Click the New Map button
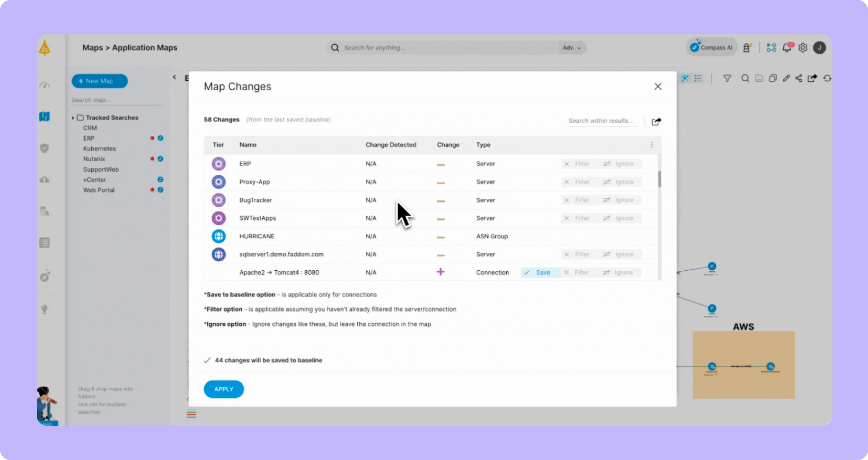The image size is (868, 460). [x=99, y=81]
